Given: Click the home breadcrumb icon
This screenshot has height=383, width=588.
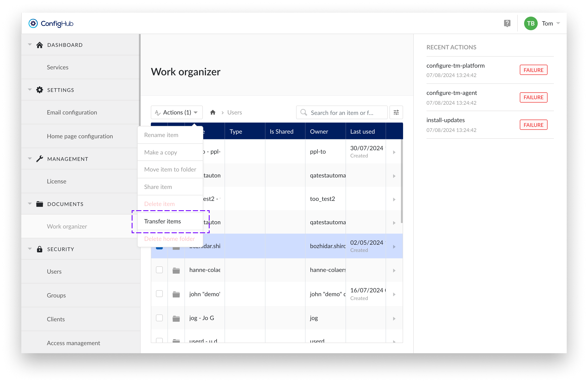Looking at the screenshot, I should coord(213,113).
